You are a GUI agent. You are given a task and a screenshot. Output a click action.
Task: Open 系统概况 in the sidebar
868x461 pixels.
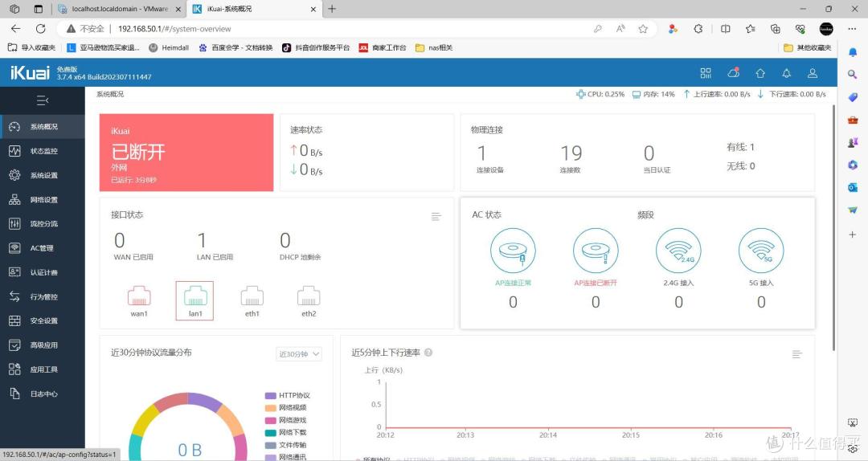coord(43,127)
